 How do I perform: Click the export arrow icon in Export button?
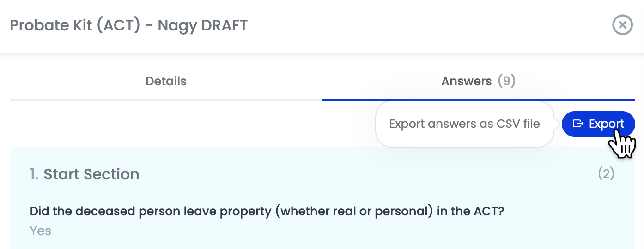point(578,124)
